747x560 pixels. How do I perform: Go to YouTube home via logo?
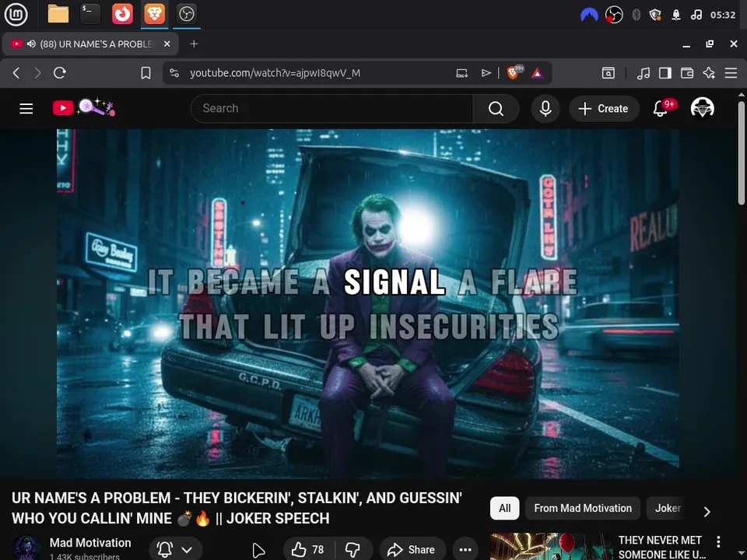tap(83, 108)
